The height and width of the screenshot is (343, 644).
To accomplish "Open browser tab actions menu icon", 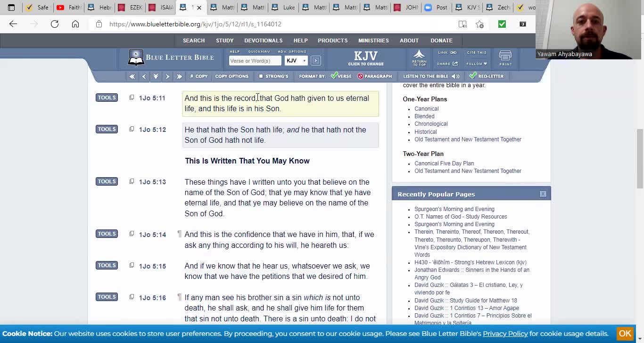I will pyautogui.click(x=11, y=8).
